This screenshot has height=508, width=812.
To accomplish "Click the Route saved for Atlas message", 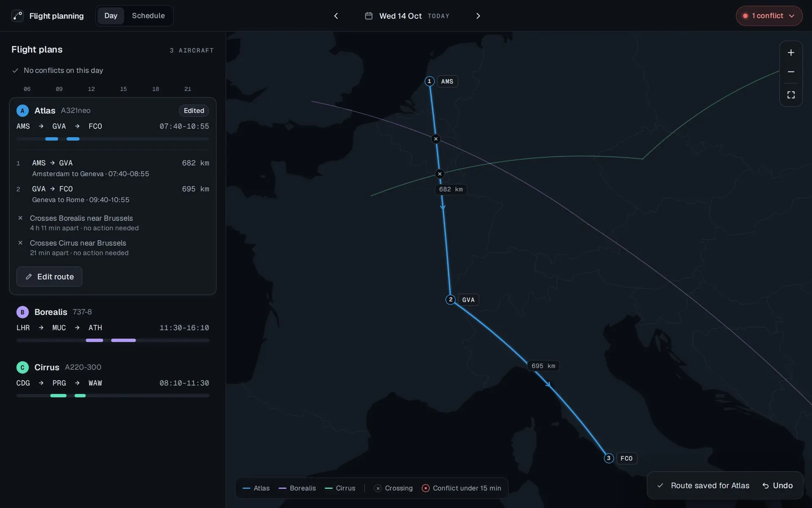I will pos(710,486).
